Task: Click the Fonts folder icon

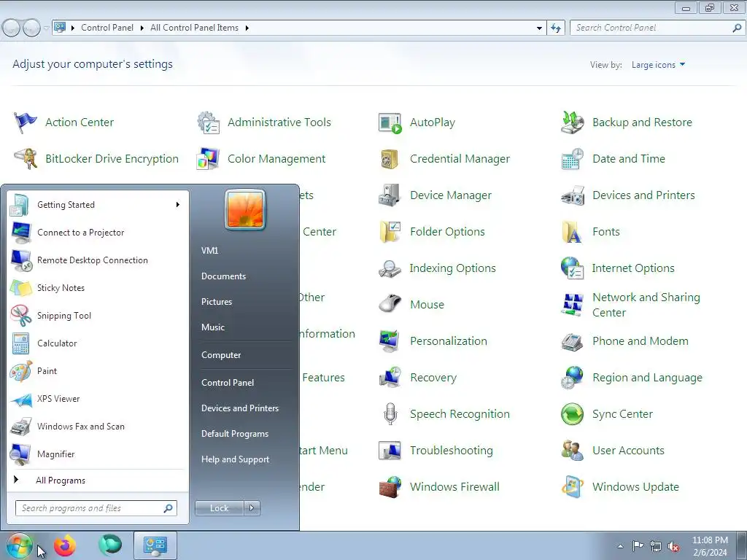Action: point(572,232)
